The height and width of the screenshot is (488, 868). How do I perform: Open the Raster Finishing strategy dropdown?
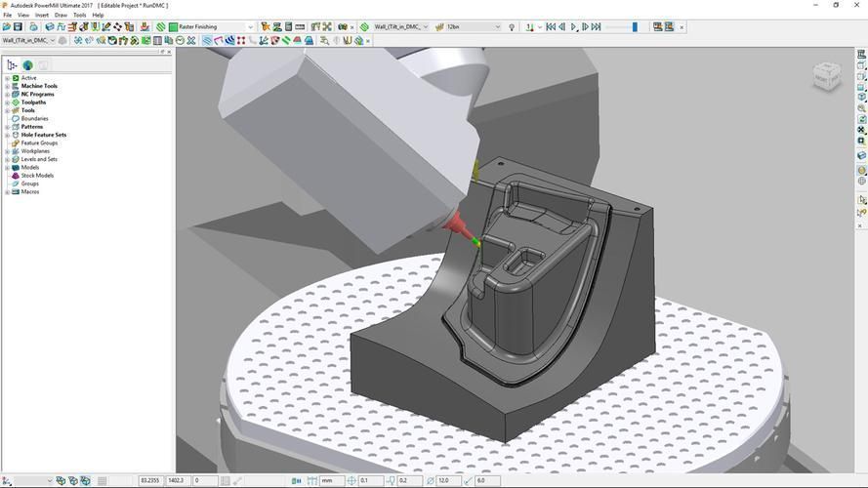(250, 26)
